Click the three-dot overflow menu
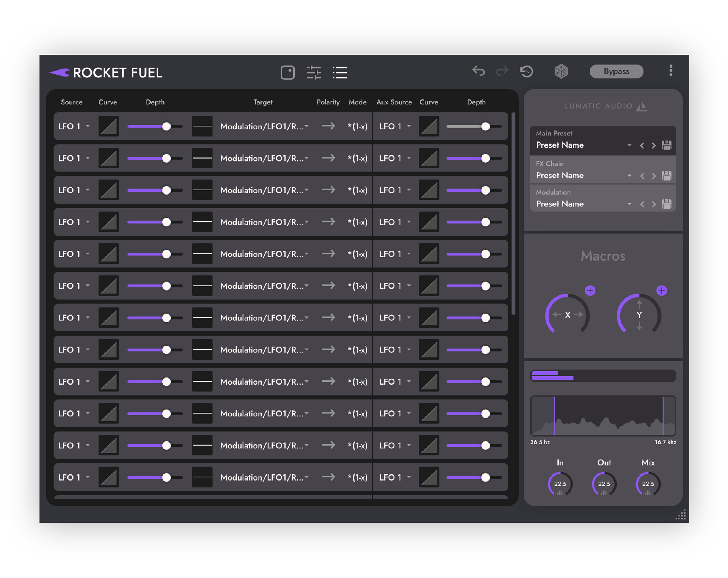 (670, 71)
